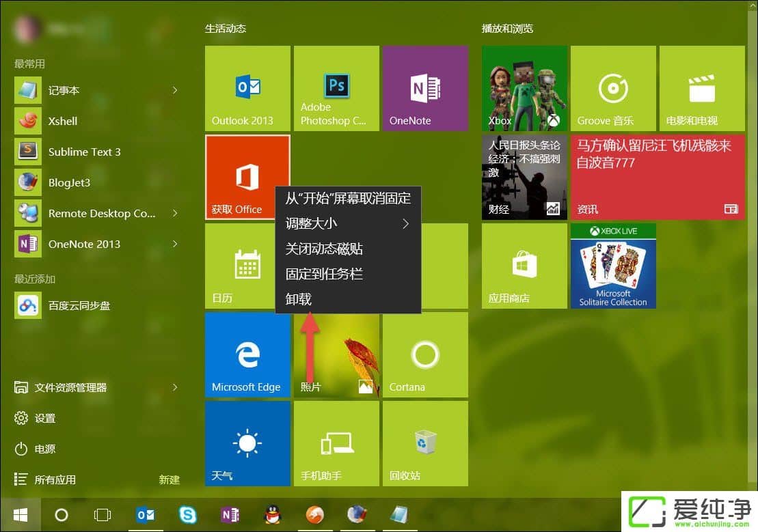Expand the 文件资源管理器 arrow
Viewport: 758px width, 532px height.
pos(175,387)
